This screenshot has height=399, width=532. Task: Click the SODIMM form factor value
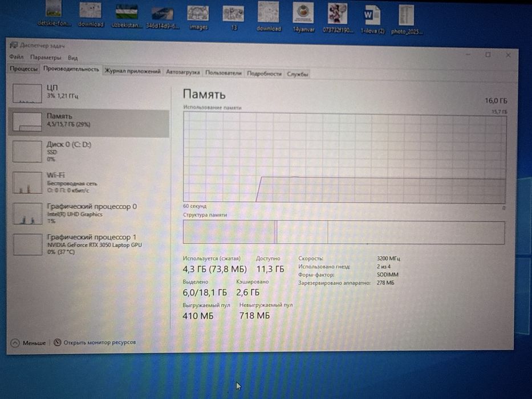(388, 275)
